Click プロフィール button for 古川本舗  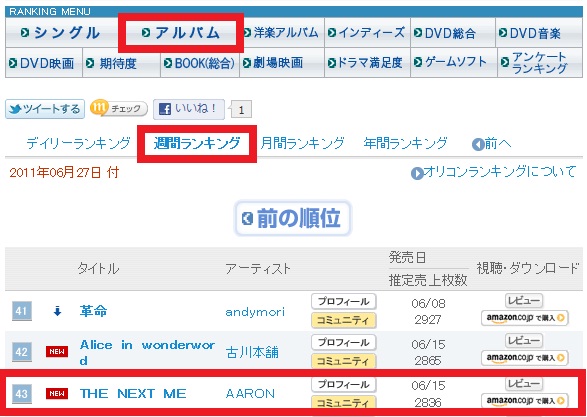click(x=343, y=343)
